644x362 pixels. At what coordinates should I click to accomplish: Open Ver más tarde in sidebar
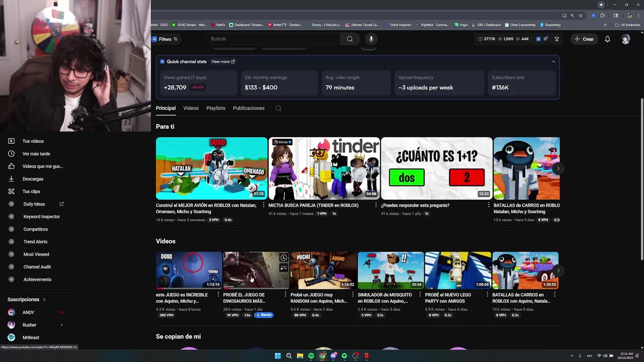click(x=36, y=154)
